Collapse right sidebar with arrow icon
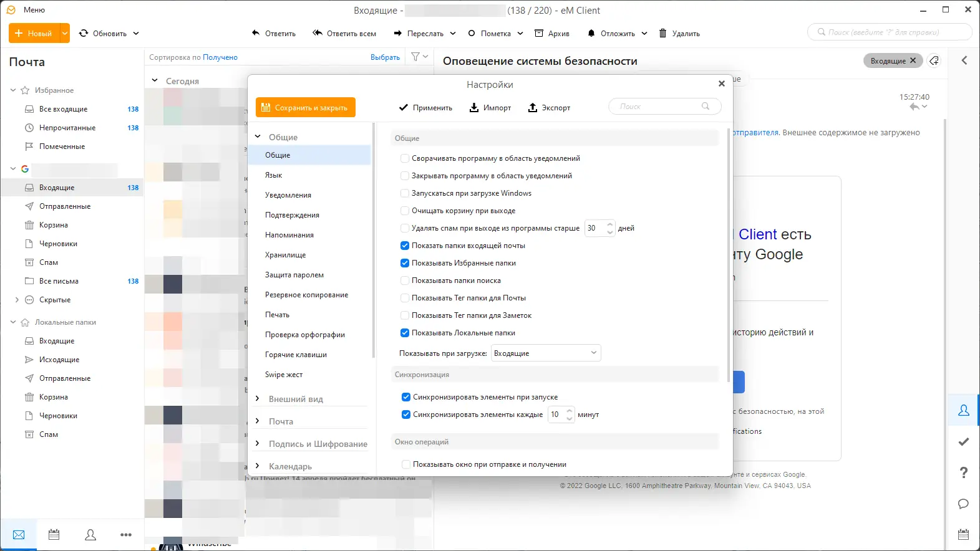The image size is (980, 551). click(964, 60)
